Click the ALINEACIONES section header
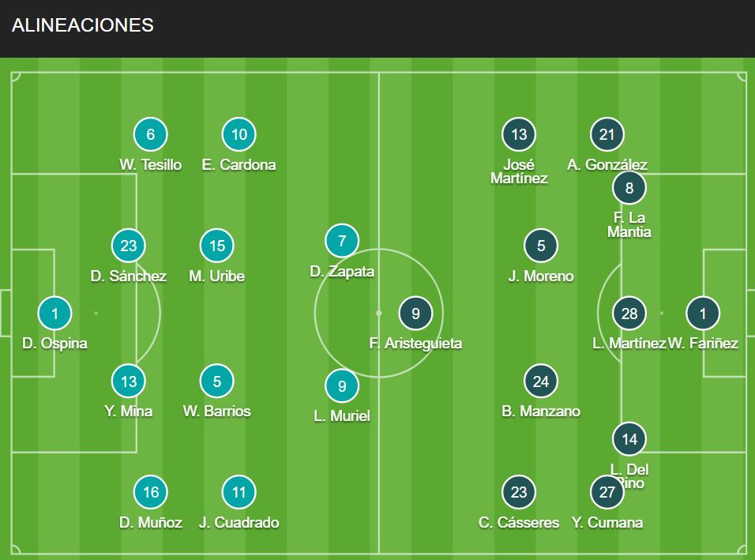Screen dimensions: 755x560 (83, 25)
